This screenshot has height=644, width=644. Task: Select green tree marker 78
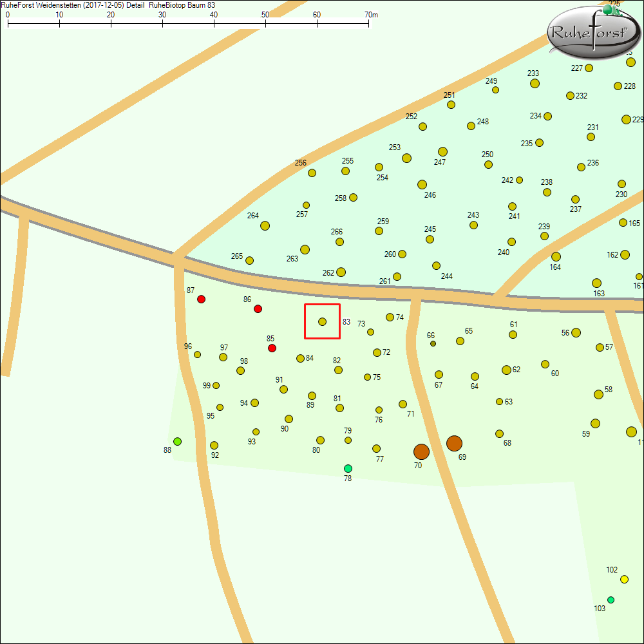[348, 468]
